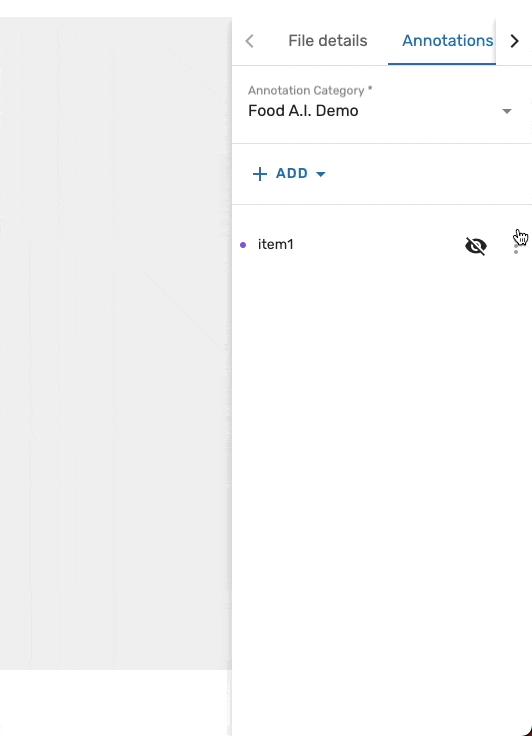
Task: Click the gray image canvas area
Action: [x=116, y=344]
